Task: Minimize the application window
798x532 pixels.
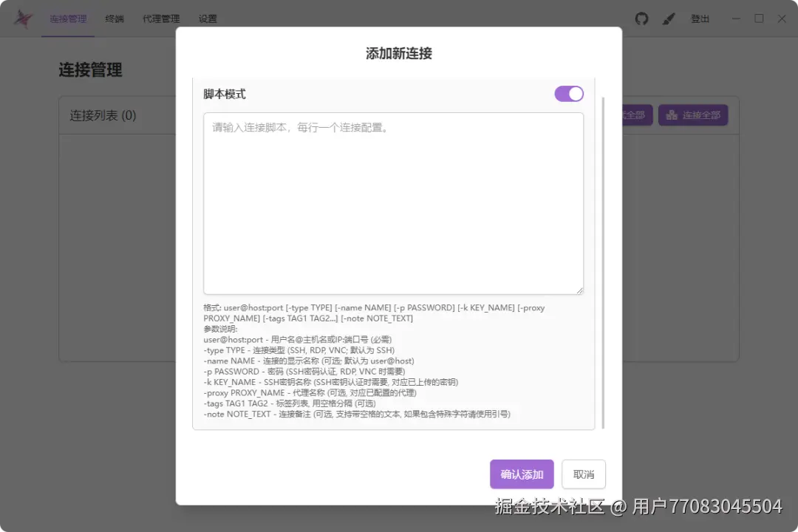Action: (736, 18)
